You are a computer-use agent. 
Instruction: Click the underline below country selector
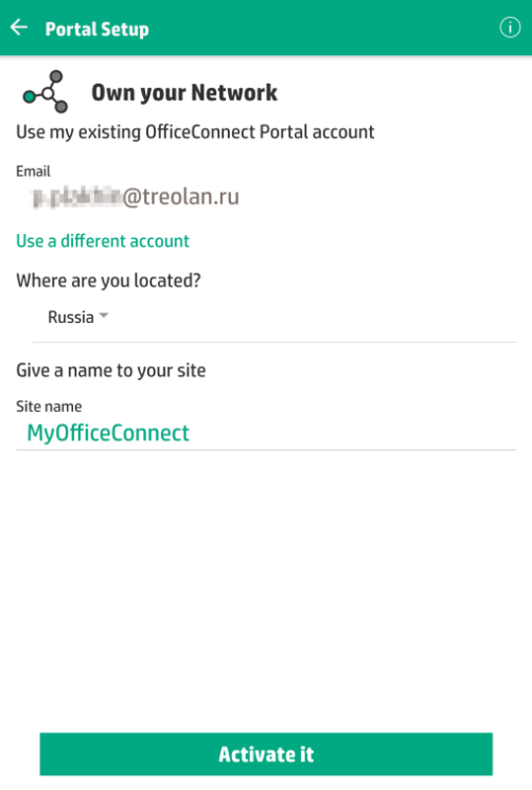pos(274,342)
